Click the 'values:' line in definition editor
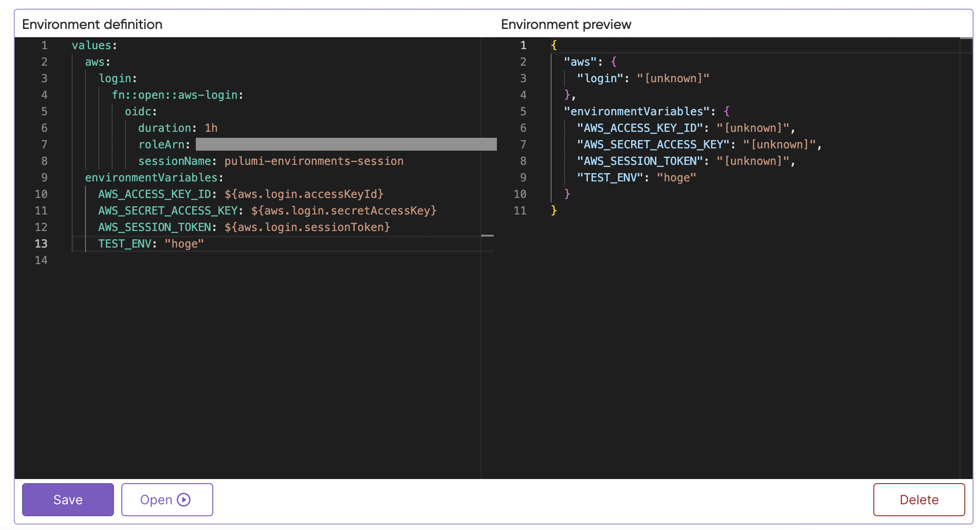The image size is (980, 530). click(x=95, y=45)
